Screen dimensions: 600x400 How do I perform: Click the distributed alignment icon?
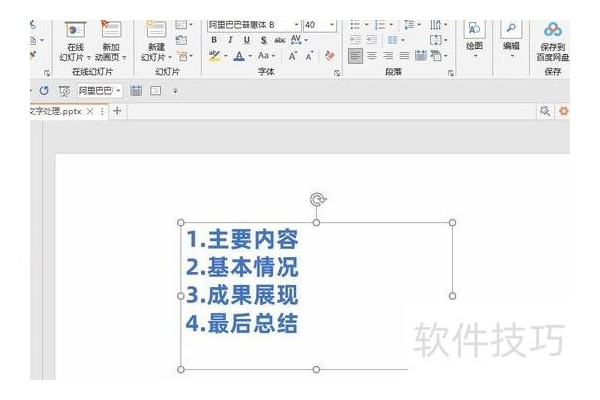(421, 56)
